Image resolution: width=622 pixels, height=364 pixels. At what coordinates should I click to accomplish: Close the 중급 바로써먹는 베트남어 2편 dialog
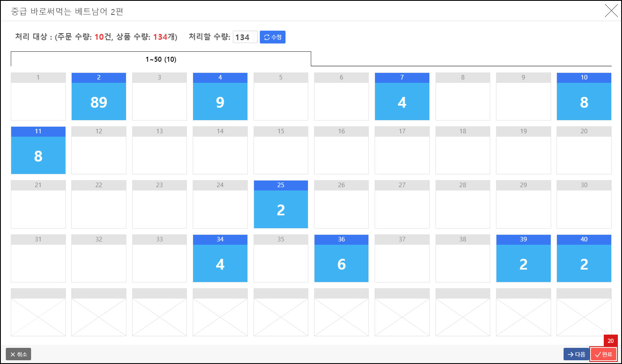coord(611,11)
